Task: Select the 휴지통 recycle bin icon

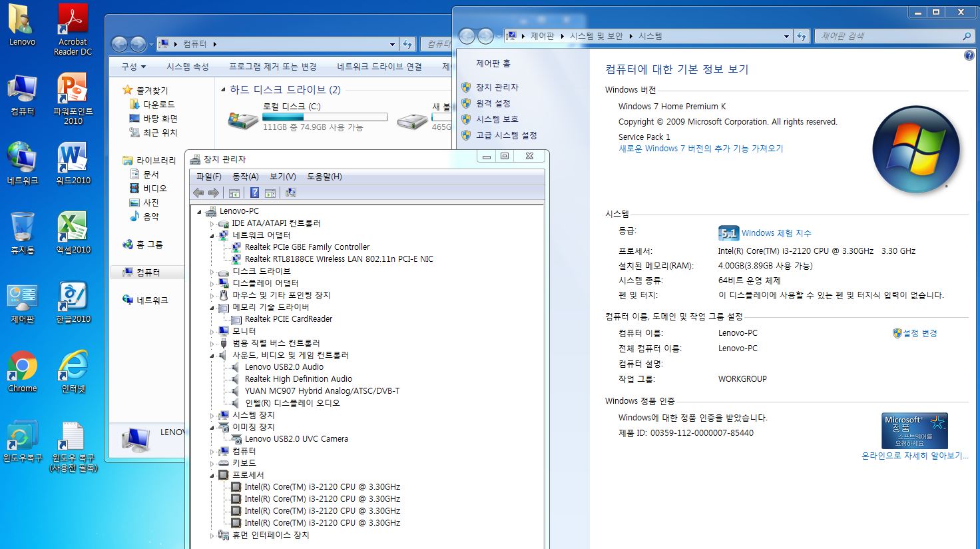Action: (x=22, y=233)
